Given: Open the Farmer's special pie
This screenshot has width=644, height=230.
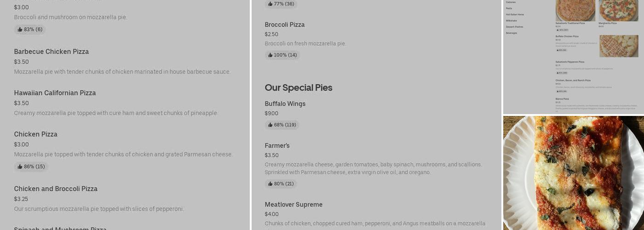Looking at the screenshot, I should [277, 146].
